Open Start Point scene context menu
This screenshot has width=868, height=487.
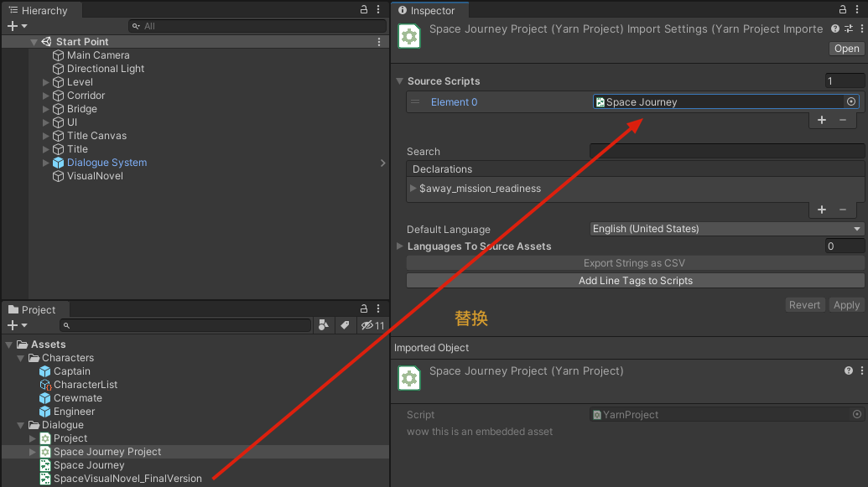[x=378, y=42]
